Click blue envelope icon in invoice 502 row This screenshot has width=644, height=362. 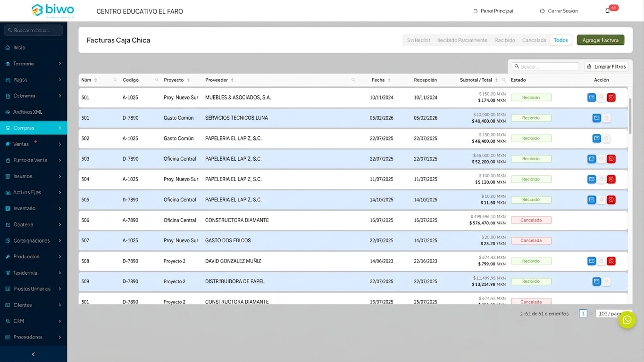pyautogui.click(x=596, y=139)
